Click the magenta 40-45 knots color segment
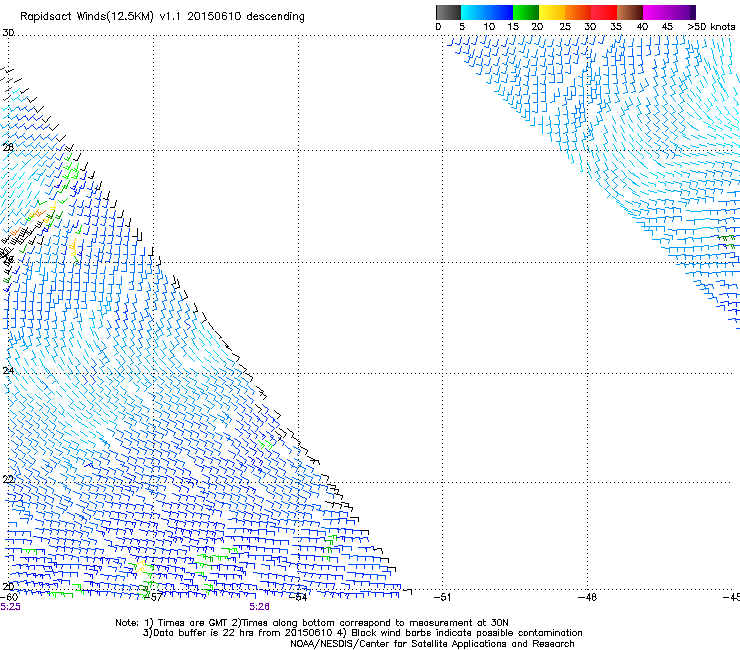The width and height of the screenshot is (740, 650). pos(656,12)
